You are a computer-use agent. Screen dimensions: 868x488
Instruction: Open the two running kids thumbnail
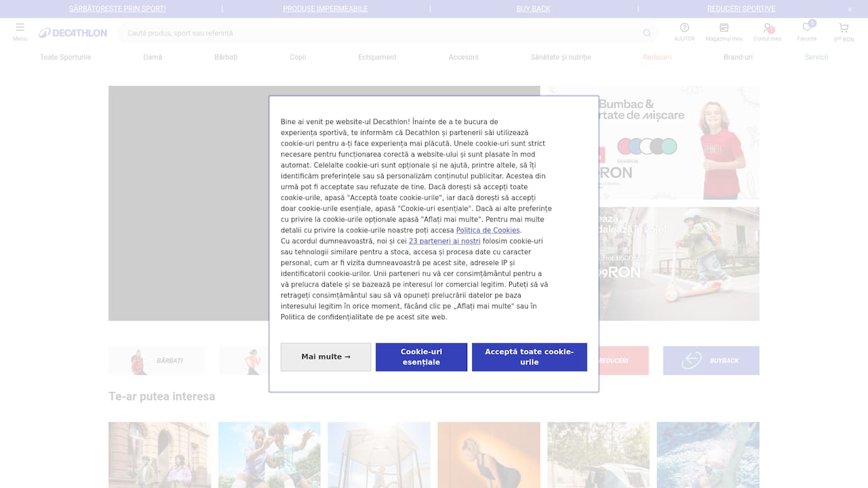(x=269, y=455)
